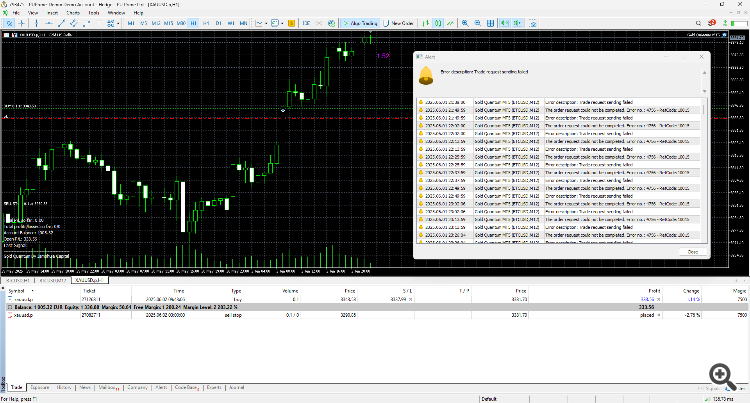750x403 pixels.
Task: Click the New Order button
Action: coord(398,23)
